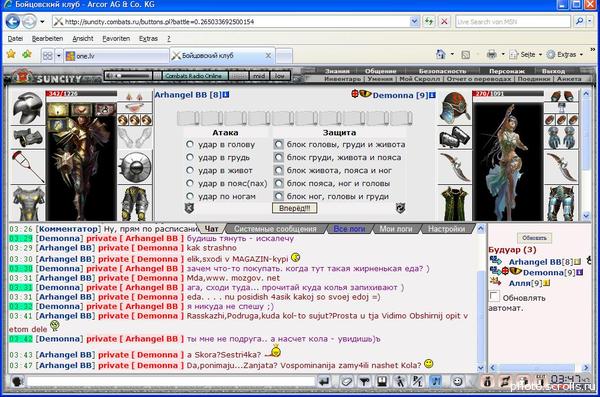Image resolution: width=600 pixels, height=397 pixels.
Task: Click the head icon left of chat input
Action: coord(17,381)
